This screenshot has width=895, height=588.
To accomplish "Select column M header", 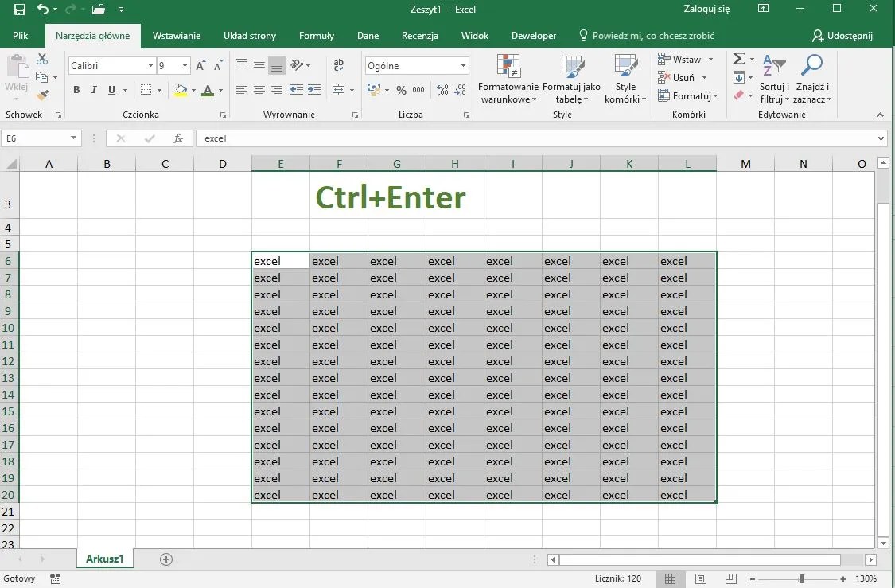I will 745,164.
